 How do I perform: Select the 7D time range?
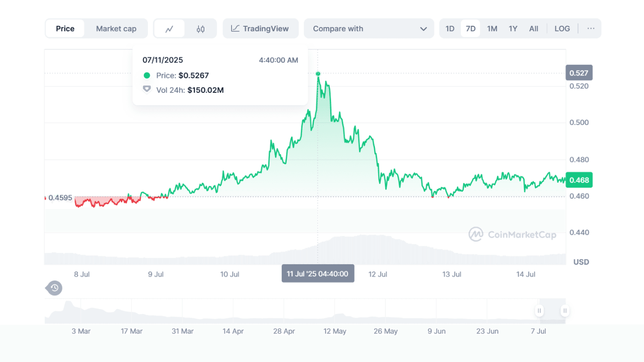click(470, 29)
